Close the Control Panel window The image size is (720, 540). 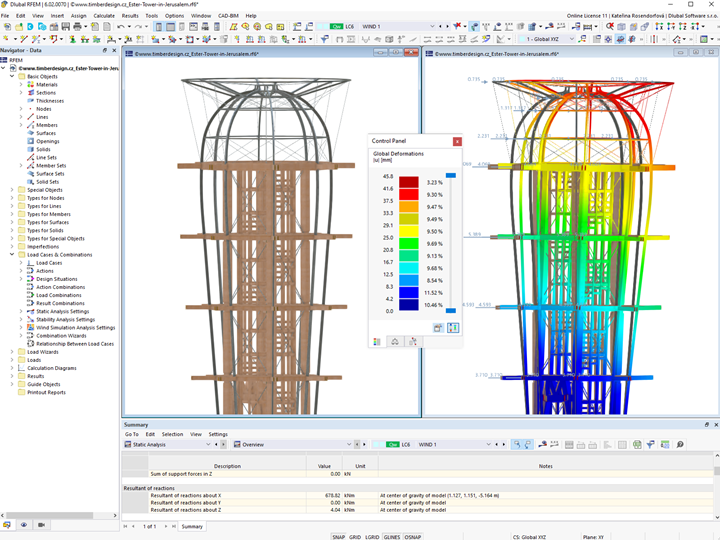[457, 142]
